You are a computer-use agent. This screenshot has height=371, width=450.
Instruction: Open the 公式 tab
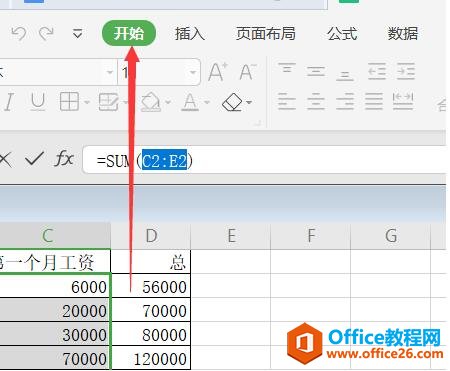click(x=342, y=34)
